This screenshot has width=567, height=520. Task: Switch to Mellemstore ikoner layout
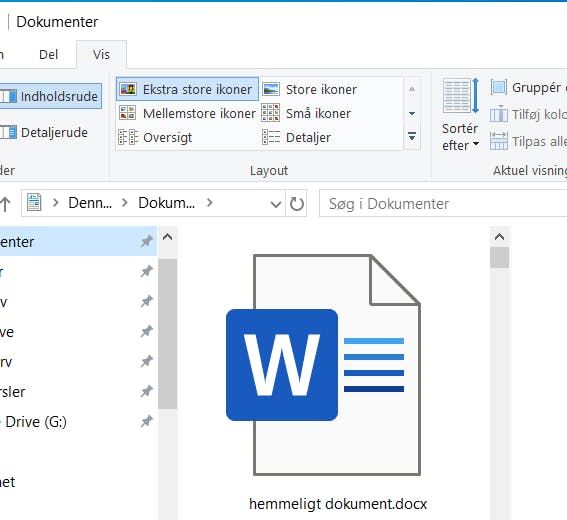[x=187, y=113]
